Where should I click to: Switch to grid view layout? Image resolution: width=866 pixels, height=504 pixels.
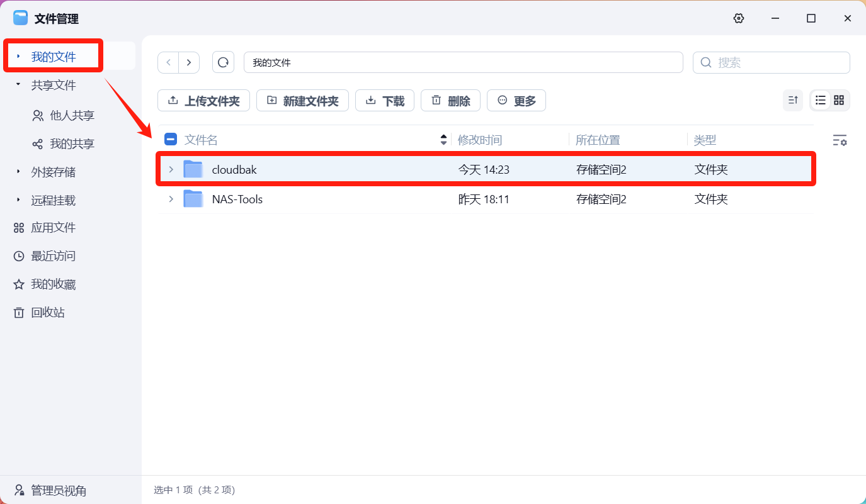pyautogui.click(x=839, y=100)
